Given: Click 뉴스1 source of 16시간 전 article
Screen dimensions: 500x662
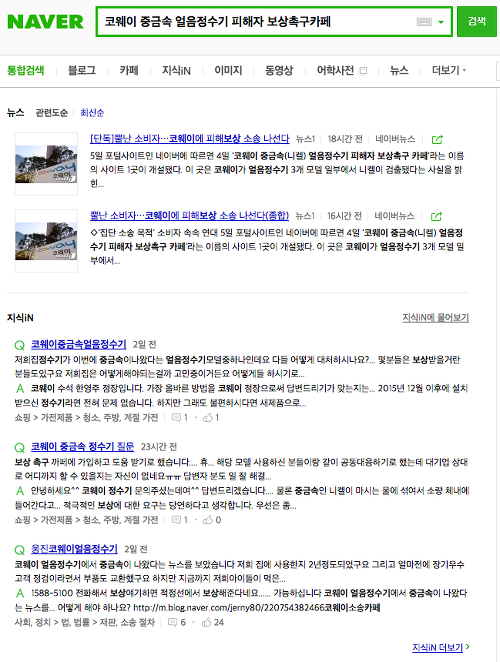Looking at the screenshot, I should (305, 216).
